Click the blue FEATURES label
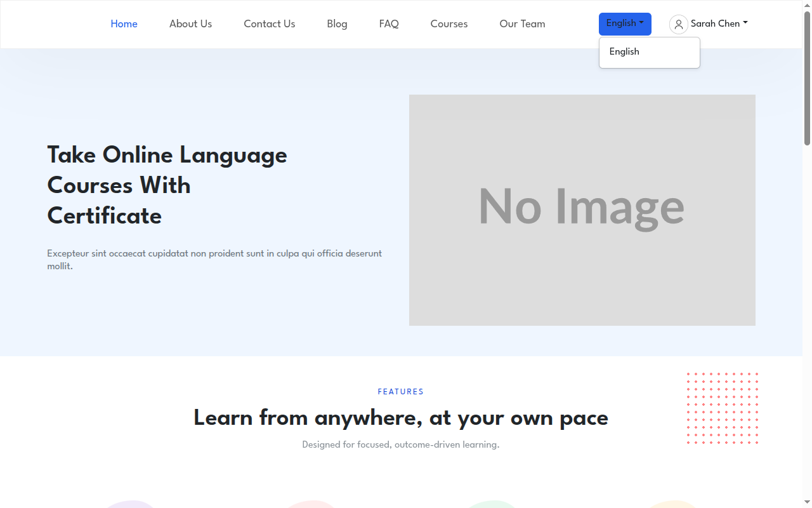 coord(400,392)
